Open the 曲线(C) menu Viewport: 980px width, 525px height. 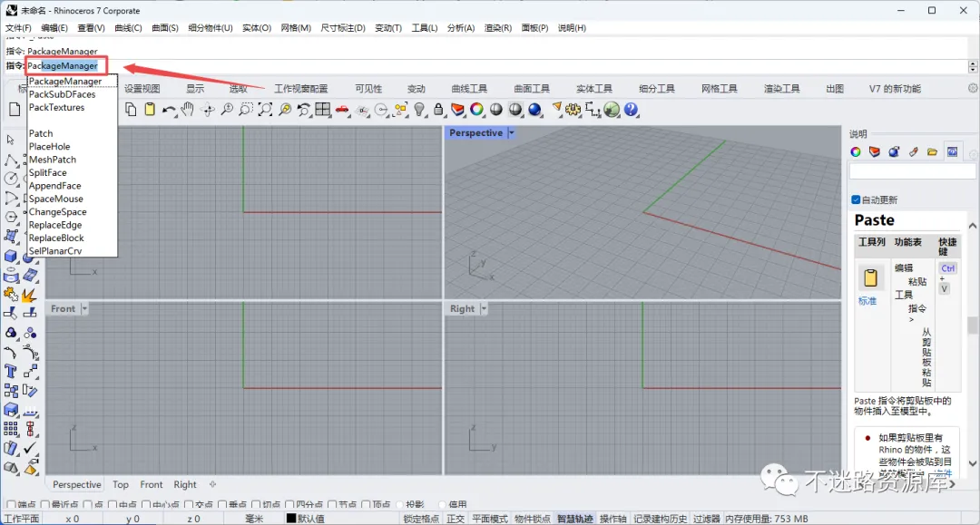(x=128, y=28)
